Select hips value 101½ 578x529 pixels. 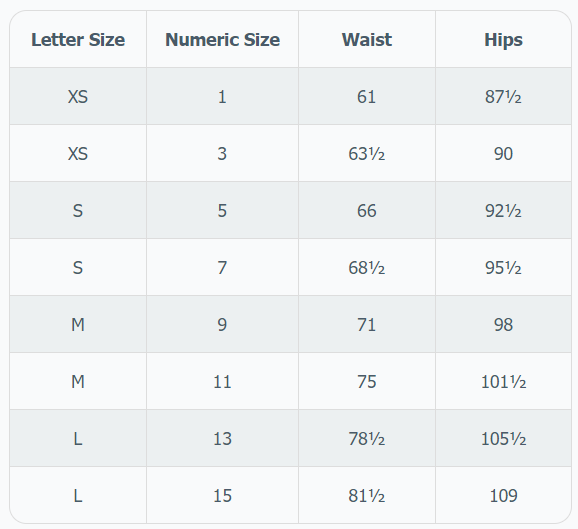point(503,381)
